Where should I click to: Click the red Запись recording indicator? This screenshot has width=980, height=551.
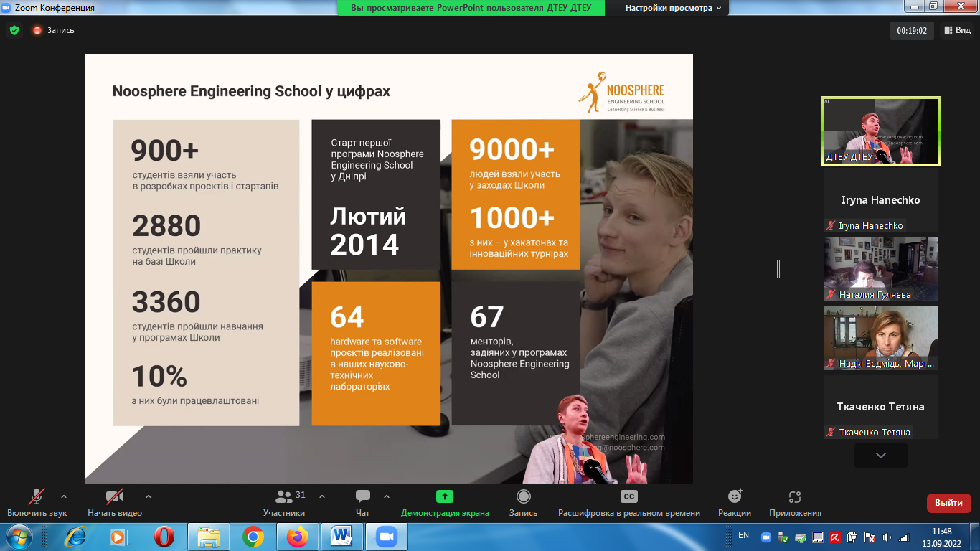pyautogui.click(x=53, y=30)
